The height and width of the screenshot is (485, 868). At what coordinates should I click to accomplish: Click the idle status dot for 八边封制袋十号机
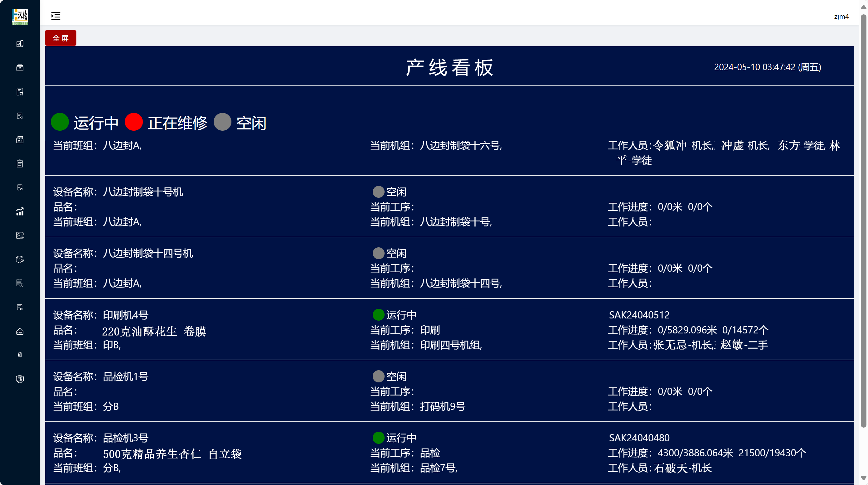(x=378, y=192)
